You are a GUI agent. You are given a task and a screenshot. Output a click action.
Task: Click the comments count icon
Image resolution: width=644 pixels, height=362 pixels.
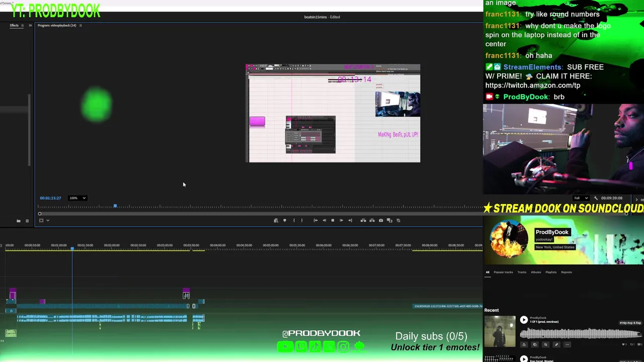pos(640,344)
